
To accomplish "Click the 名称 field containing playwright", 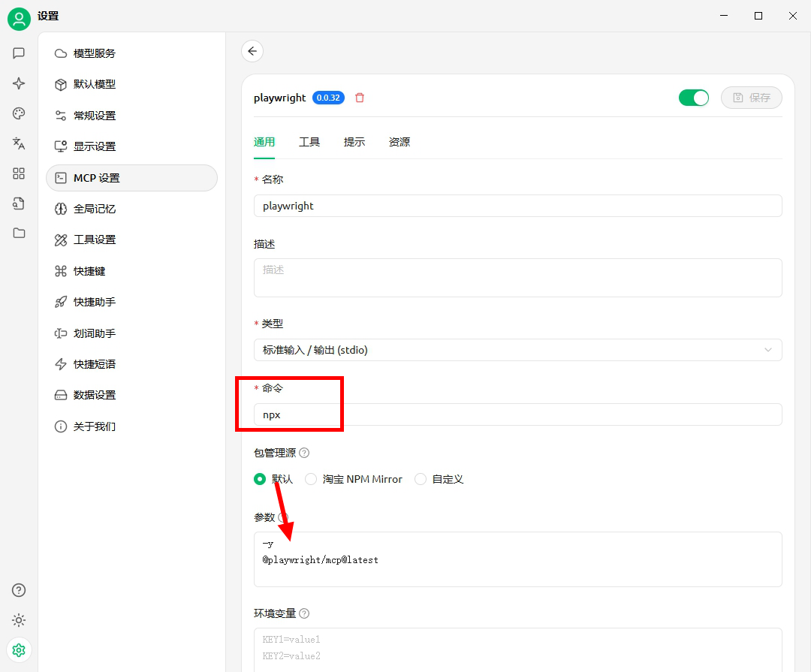I will (517, 206).
